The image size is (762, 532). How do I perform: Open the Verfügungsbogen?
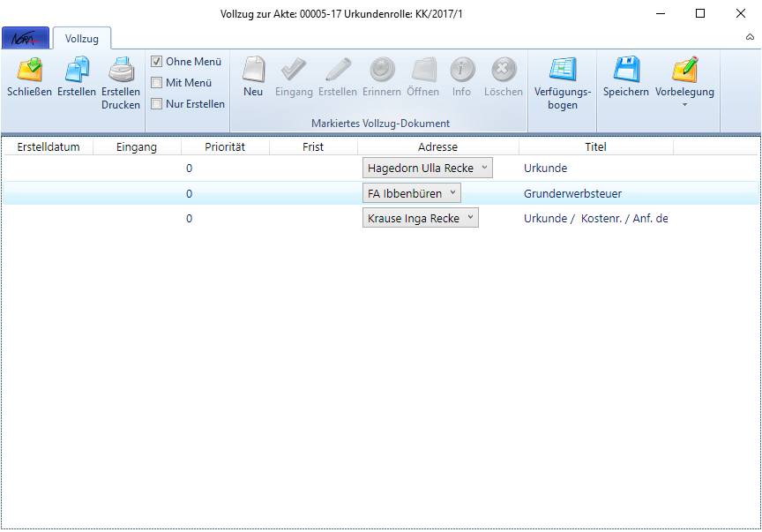(562, 71)
